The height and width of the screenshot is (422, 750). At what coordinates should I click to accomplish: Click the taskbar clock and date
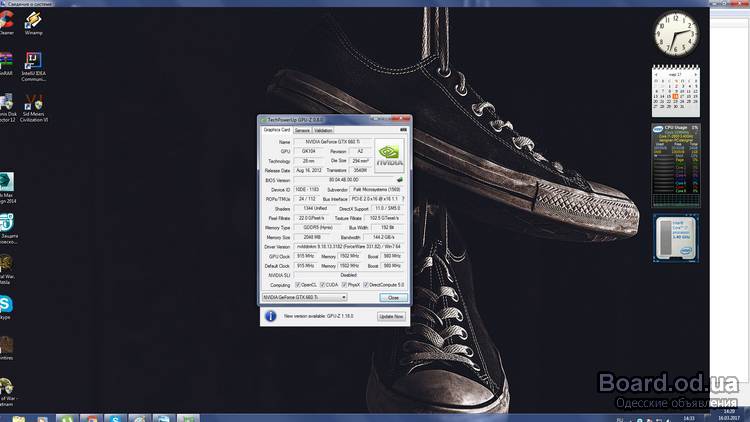(x=729, y=414)
